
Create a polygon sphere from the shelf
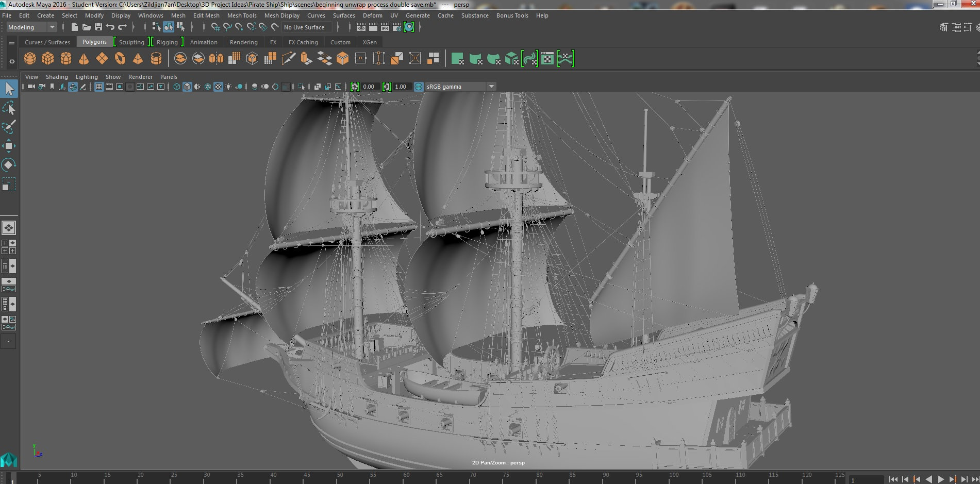30,59
